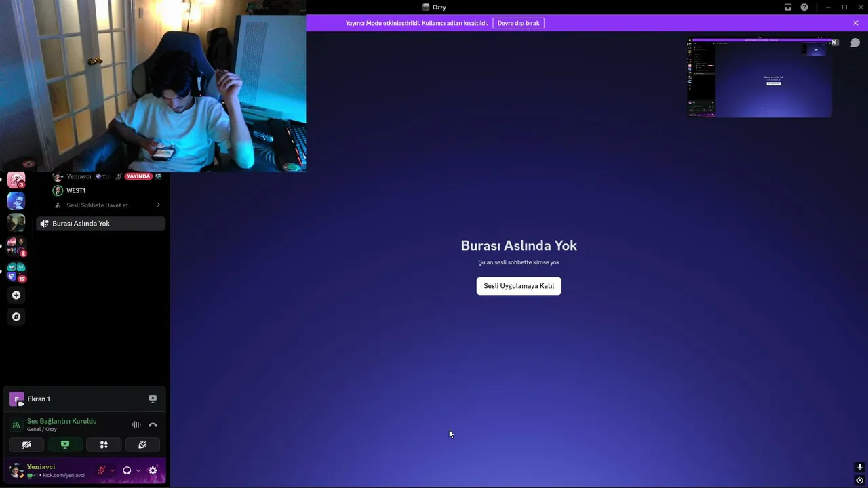This screenshot has height=488, width=868.
Task: Select Yeniavci participant in voice list
Action: (79, 177)
